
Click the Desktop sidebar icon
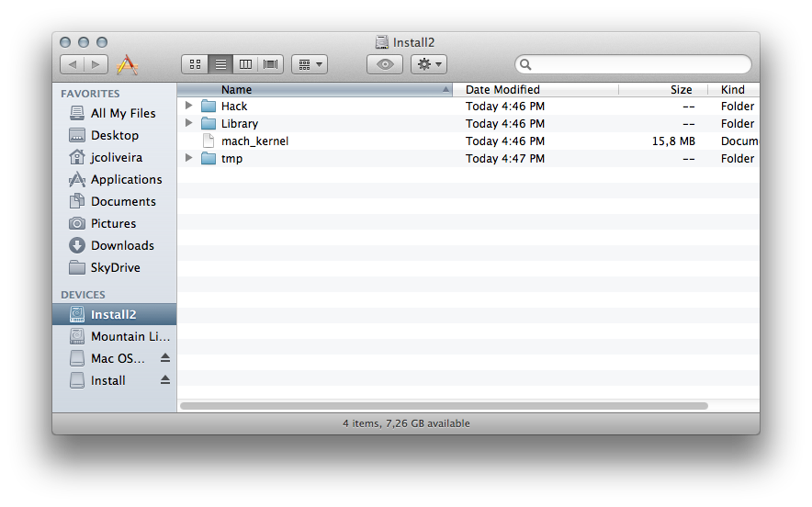pyautogui.click(x=76, y=135)
